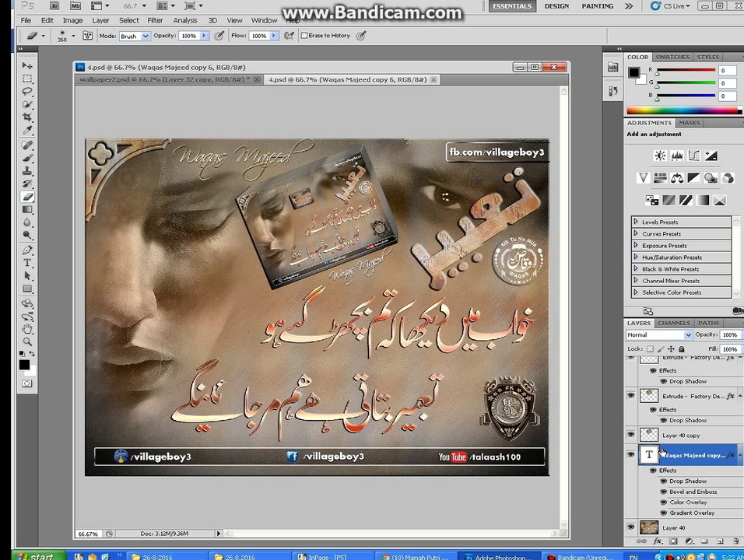744x560 pixels.
Task: Hide the Waqas Majeed copy text layer
Action: 630,454
